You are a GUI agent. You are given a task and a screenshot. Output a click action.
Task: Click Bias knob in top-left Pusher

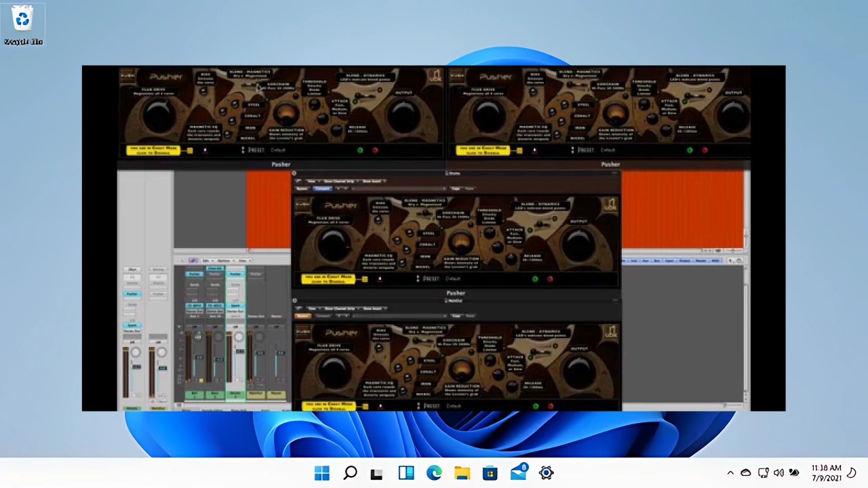[x=203, y=91]
